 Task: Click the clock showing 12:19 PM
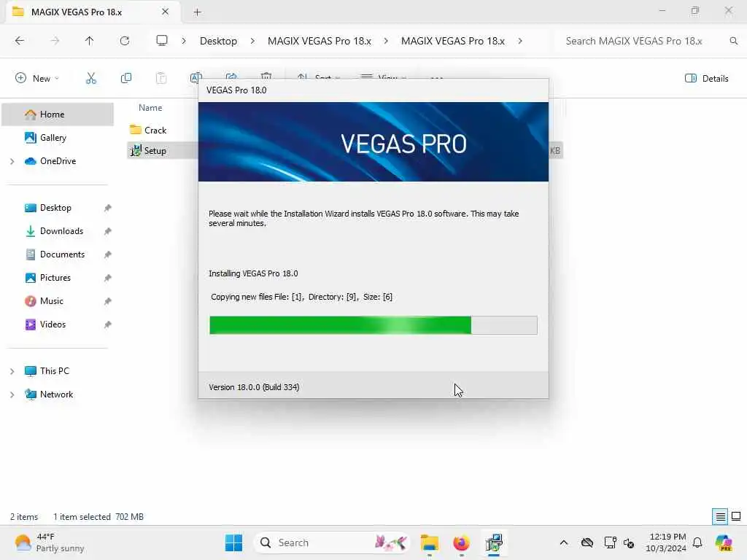click(666, 542)
